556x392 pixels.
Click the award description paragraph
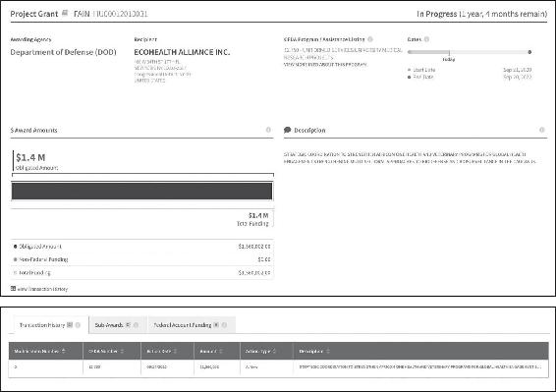click(x=411, y=158)
